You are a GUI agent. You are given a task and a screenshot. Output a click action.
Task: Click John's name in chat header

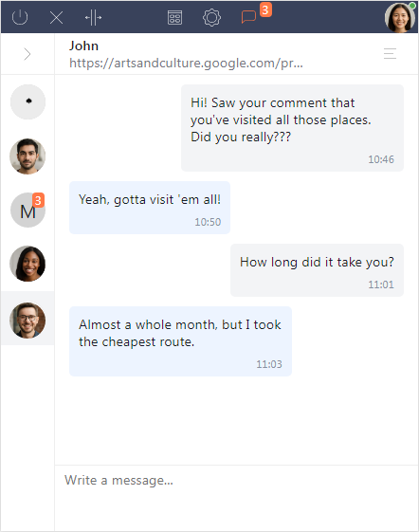pyautogui.click(x=83, y=46)
